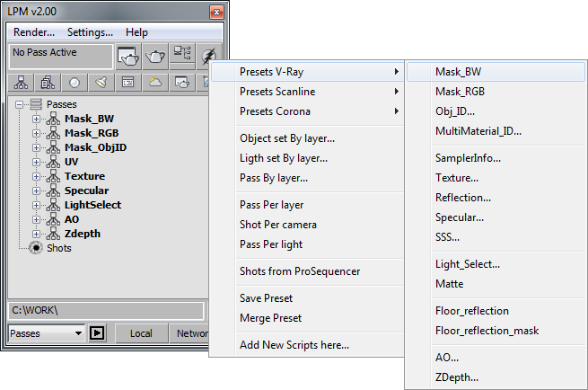Select Light_Select... preset
This screenshot has width=588, height=390.
[496, 264]
